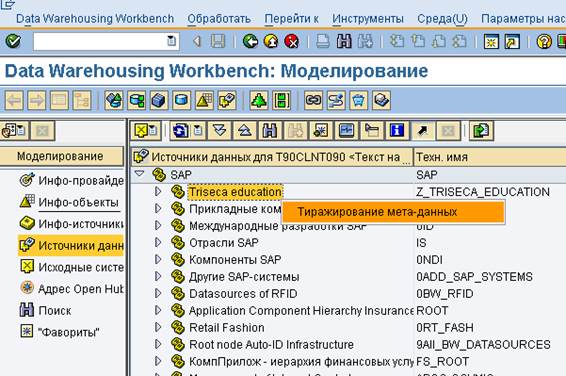Image resolution: width=566 pixels, height=376 pixels.
Task: Click the green tree hierarchy icon
Action: click(x=259, y=100)
